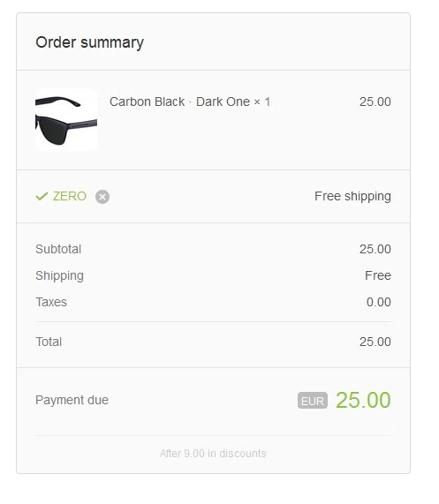Click the Shipping row label
439x504 pixels.
pos(59,275)
